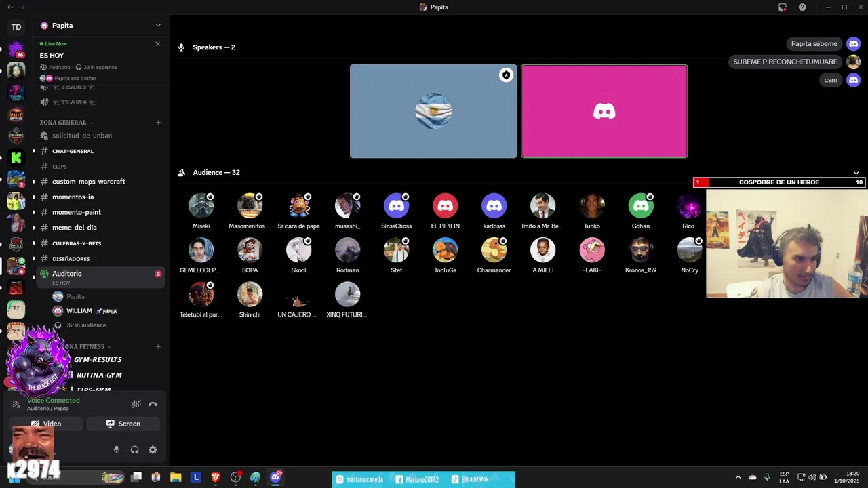Click Task View icon in taskbar
Screen dimensions: 868x488
pyautogui.click(x=136, y=477)
